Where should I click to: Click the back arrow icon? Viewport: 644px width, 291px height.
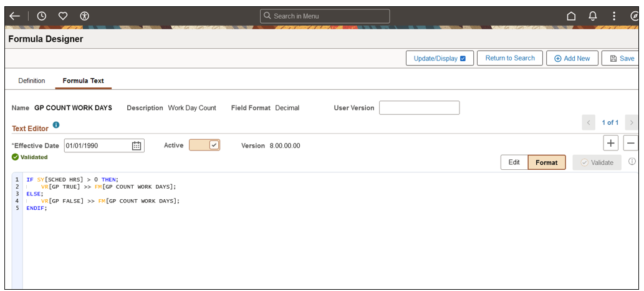tap(15, 16)
